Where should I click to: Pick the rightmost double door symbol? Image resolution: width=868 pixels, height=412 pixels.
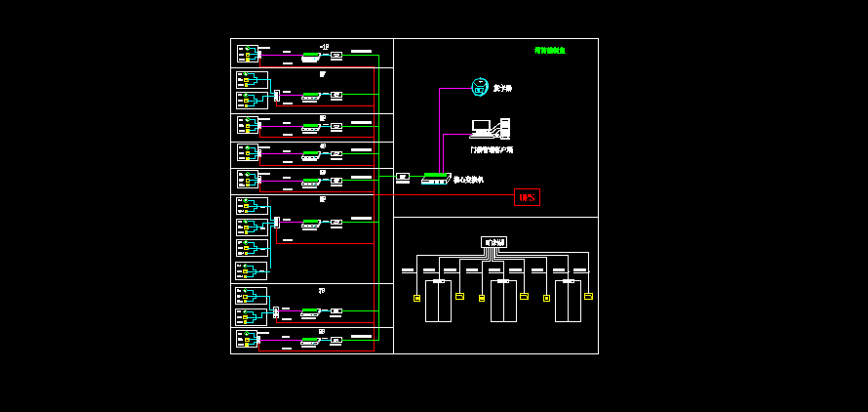568,301
